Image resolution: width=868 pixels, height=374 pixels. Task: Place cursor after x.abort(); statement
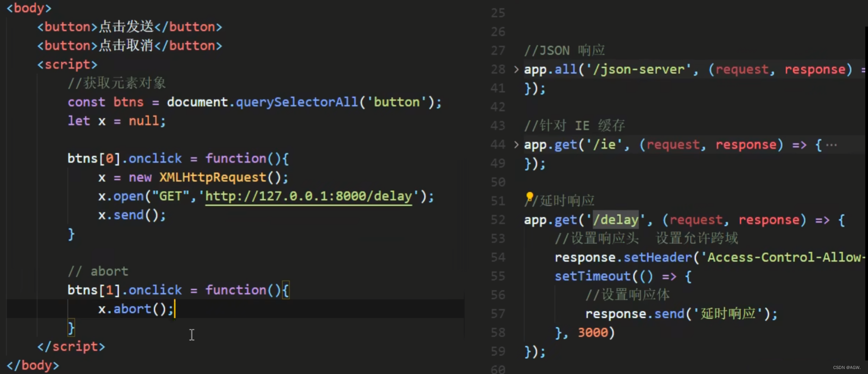(x=174, y=309)
